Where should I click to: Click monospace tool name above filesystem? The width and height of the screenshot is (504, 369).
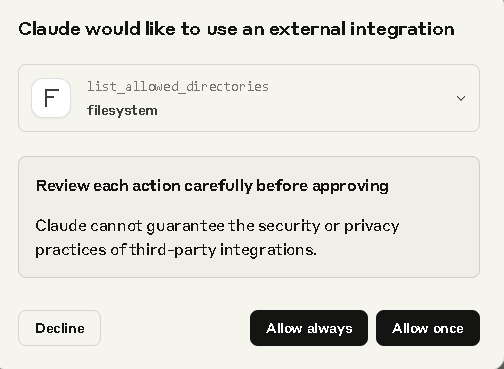pyautogui.click(x=178, y=87)
